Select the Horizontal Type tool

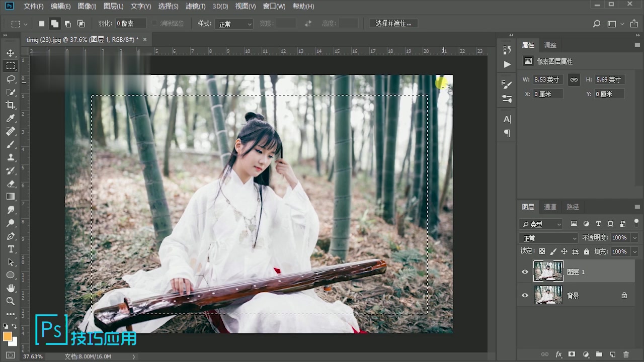(x=11, y=249)
